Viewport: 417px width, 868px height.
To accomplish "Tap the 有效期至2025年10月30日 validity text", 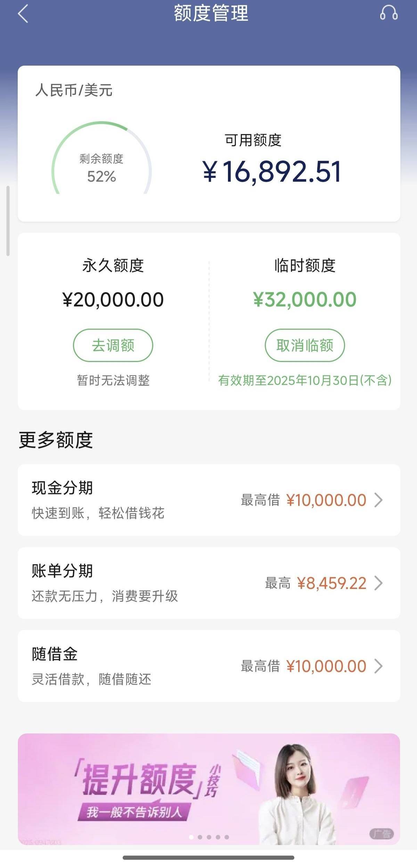I will pyautogui.click(x=305, y=380).
